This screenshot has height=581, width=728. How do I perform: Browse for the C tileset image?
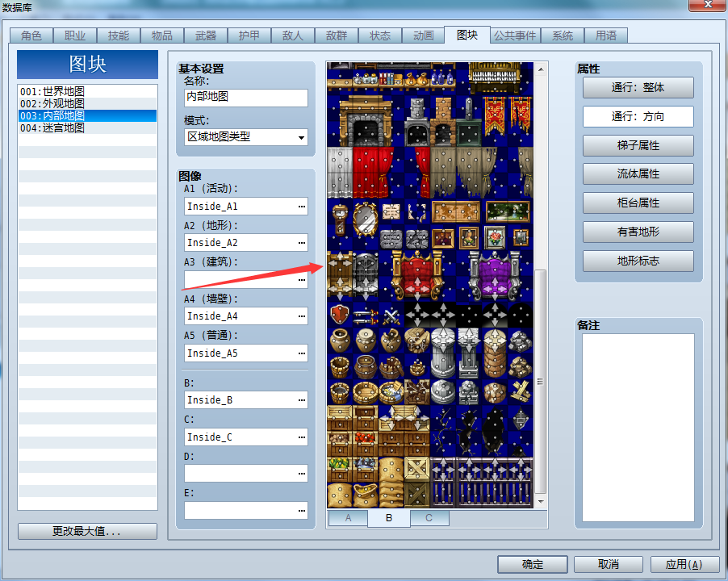point(302,437)
